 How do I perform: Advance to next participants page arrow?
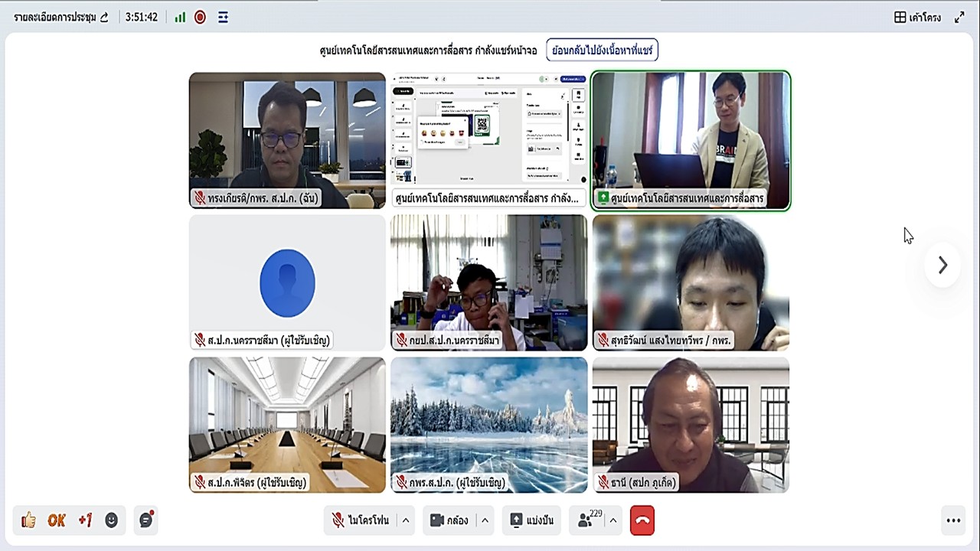[x=942, y=266]
